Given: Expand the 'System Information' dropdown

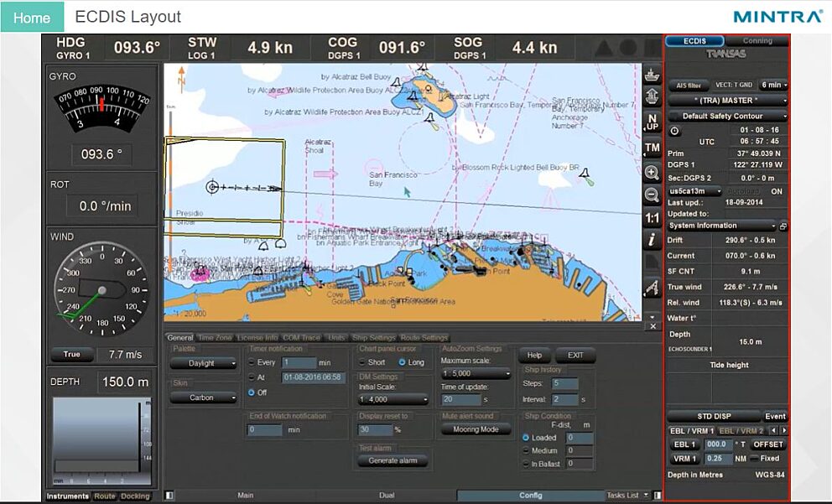Looking at the screenshot, I should (x=721, y=226).
